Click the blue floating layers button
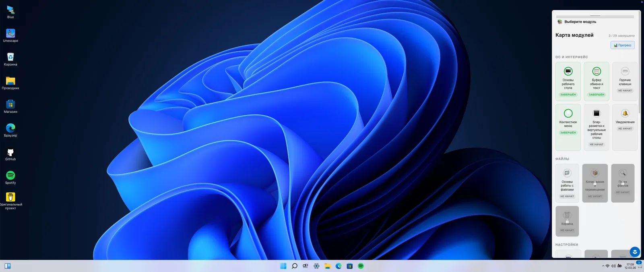The width and height of the screenshot is (644, 272). tap(634, 252)
